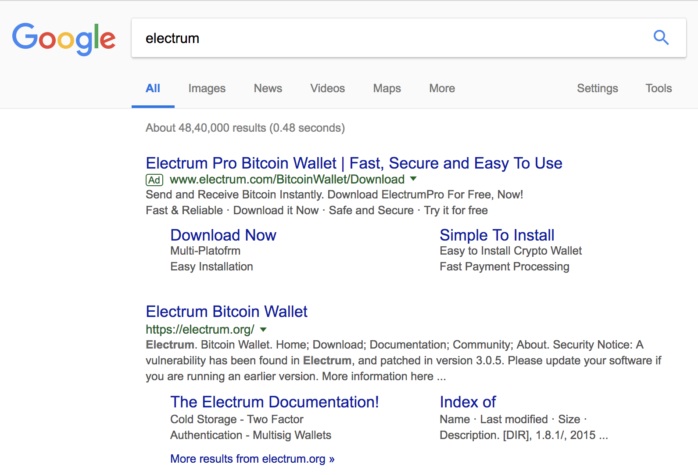Click the green Ad badge
The image size is (698, 475).
coord(154,180)
